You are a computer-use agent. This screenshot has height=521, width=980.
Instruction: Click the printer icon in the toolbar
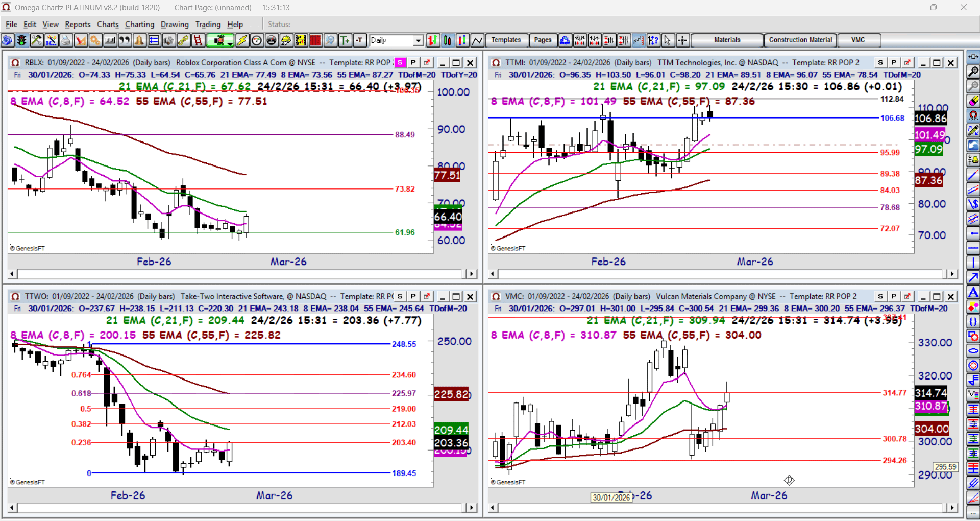pos(66,40)
